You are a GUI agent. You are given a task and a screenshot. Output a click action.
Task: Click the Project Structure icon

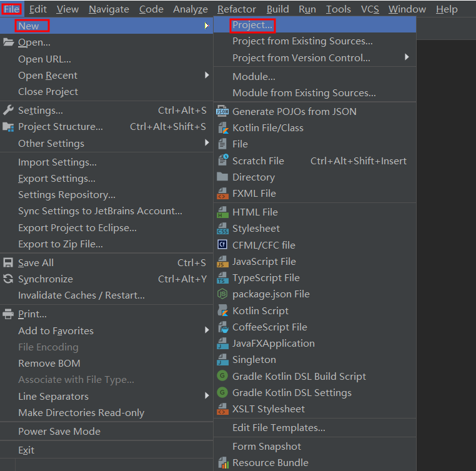8,127
